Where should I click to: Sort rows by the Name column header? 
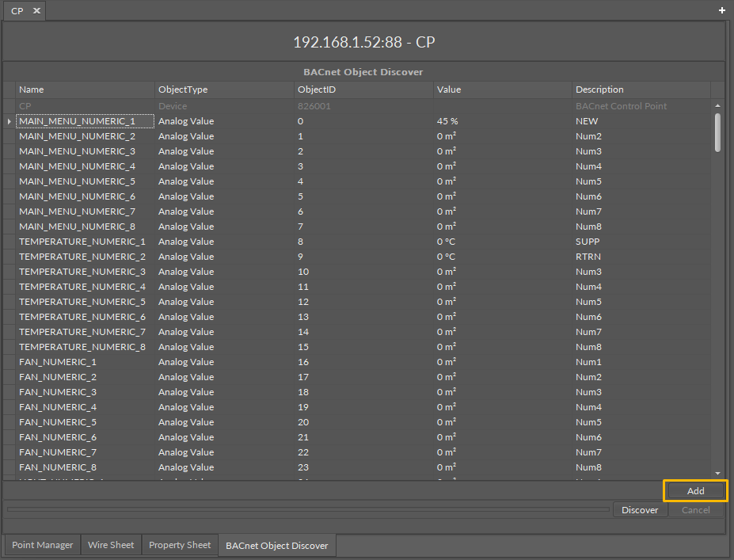click(79, 90)
